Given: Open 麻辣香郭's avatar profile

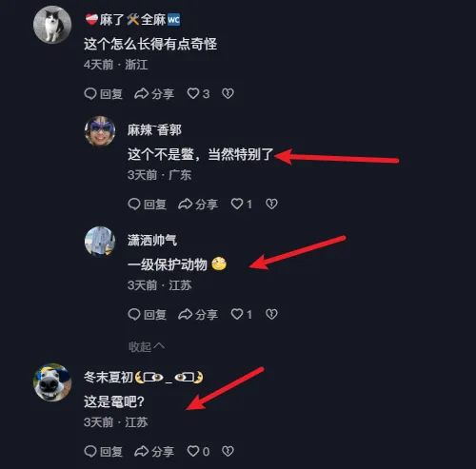Looking at the screenshot, I should 100,131.
